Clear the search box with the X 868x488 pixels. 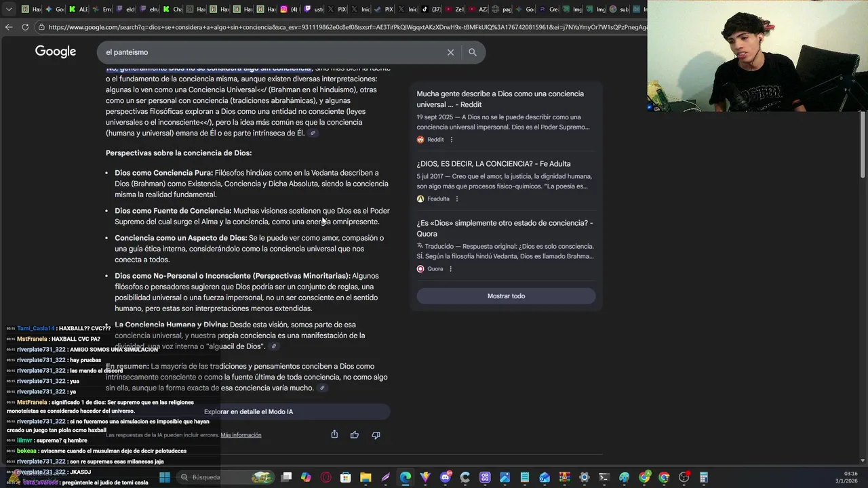click(x=450, y=52)
